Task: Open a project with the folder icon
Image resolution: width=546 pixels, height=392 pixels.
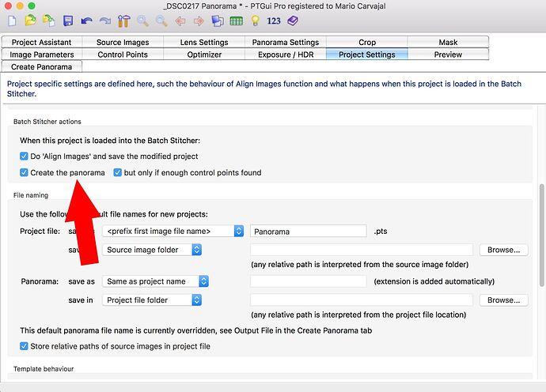Action: (x=30, y=21)
